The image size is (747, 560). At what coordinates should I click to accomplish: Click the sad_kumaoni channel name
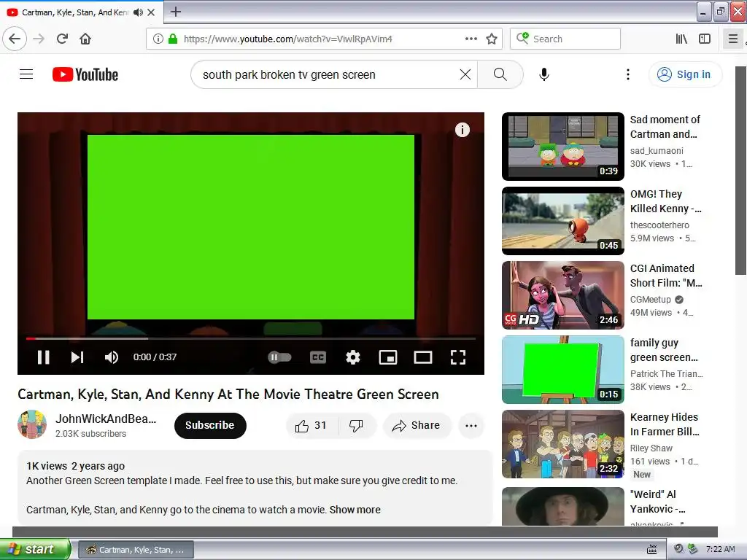click(x=657, y=150)
